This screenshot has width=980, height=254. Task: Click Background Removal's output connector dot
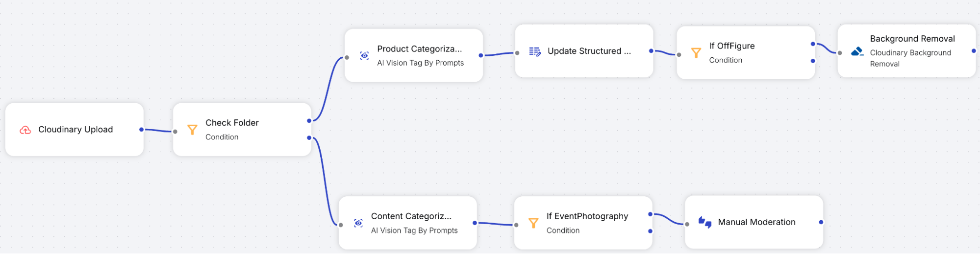coord(974,51)
